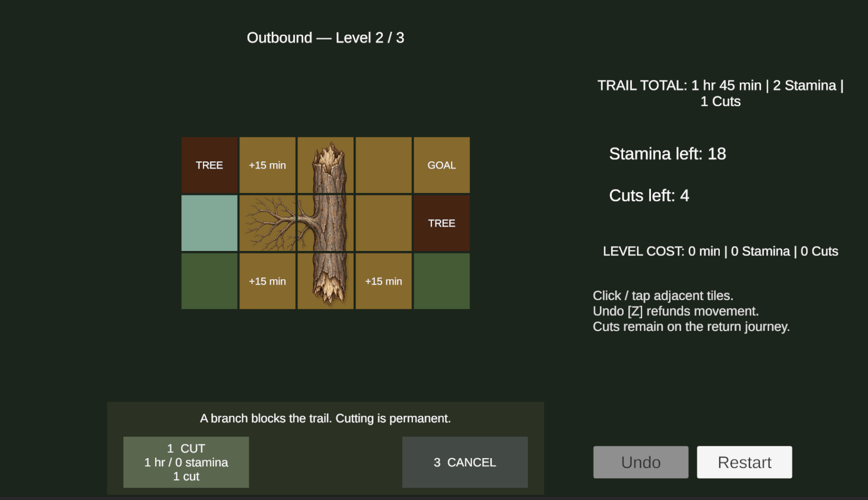868x500 pixels.
Task: Click the CUT option button
Action: pyautogui.click(x=186, y=462)
